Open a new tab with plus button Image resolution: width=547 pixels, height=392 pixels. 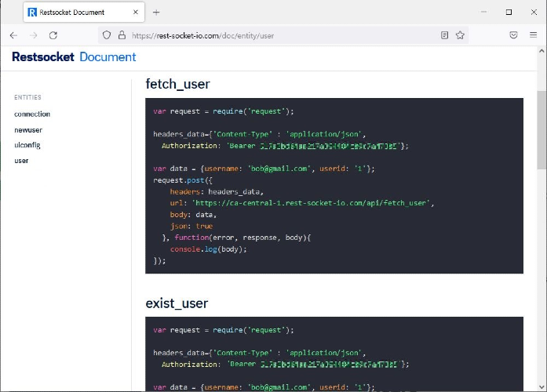(156, 13)
